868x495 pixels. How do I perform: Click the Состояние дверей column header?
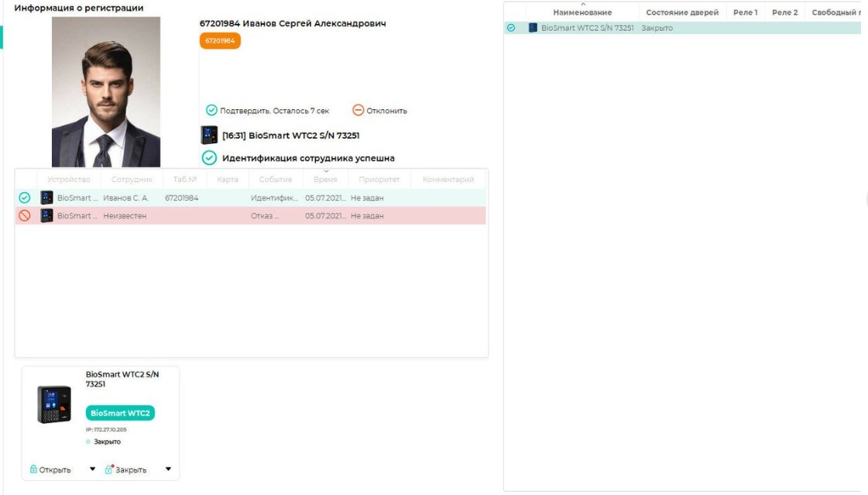click(x=682, y=12)
